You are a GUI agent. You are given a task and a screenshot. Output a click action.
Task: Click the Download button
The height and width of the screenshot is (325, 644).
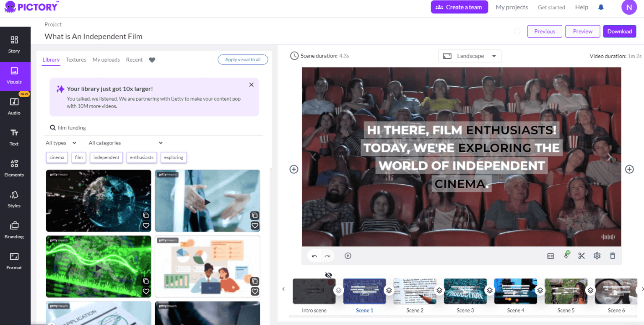point(619,31)
